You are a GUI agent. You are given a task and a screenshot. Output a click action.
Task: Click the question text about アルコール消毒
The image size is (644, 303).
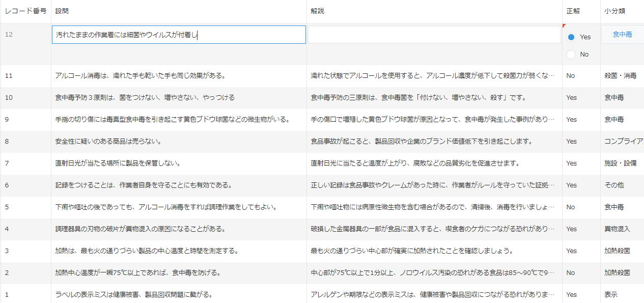140,76
